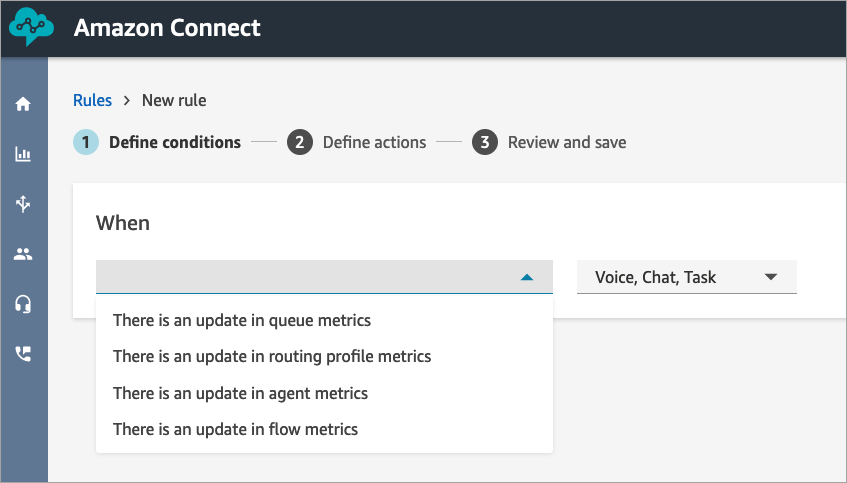Image resolution: width=847 pixels, height=483 pixels.
Task: Open the phone channels sidebar icon
Action: click(23, 353)
